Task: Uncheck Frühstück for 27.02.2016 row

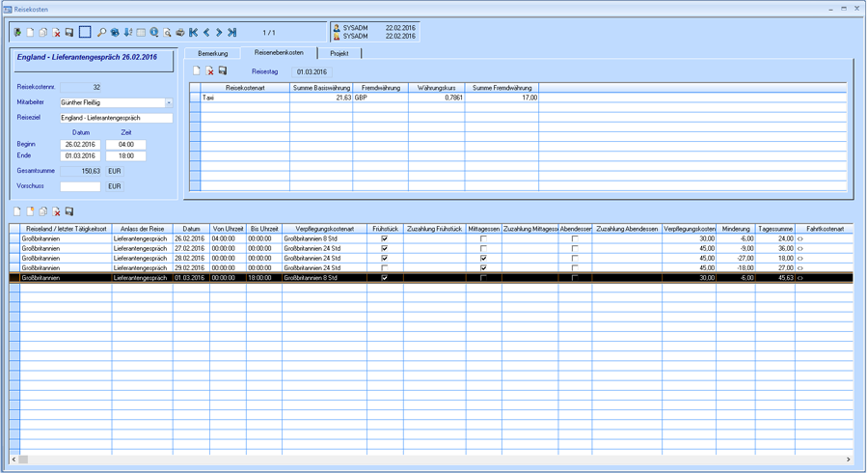Action: pos(385,249)
